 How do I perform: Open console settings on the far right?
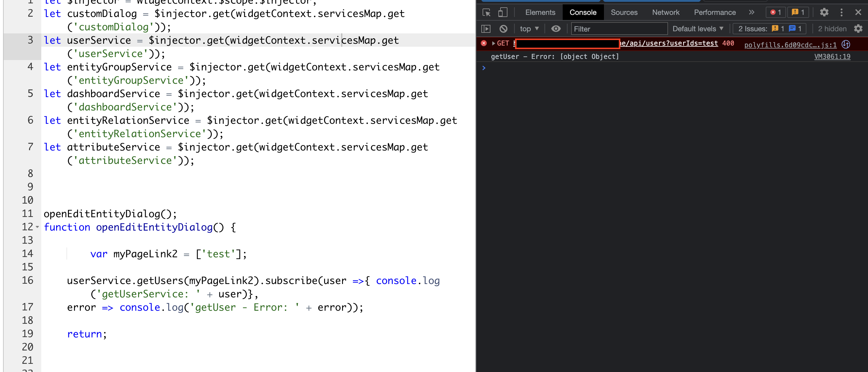[x=858, y=29]
